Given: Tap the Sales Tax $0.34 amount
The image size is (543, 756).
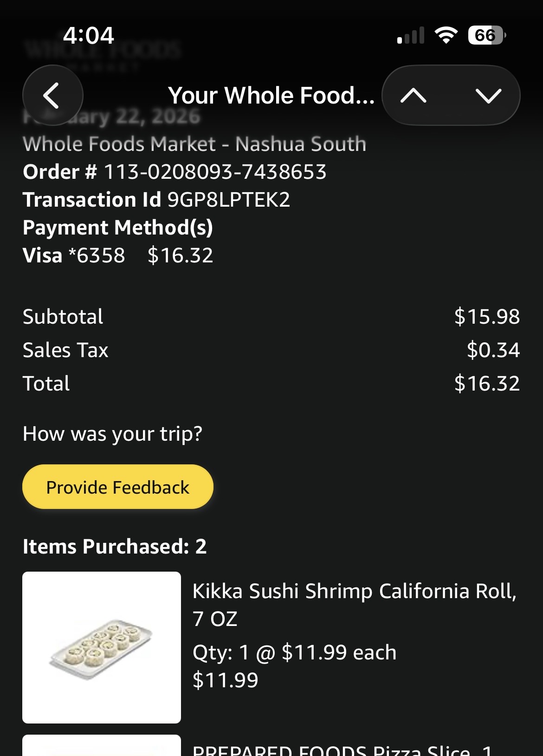Looking at the screenshot, I should (x=493, y=350).
